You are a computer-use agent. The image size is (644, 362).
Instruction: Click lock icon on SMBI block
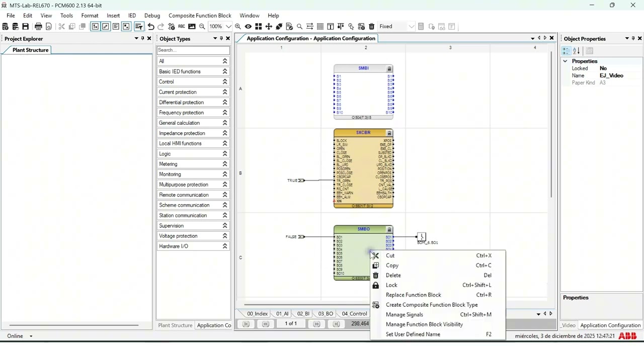[x=389, y=69]
